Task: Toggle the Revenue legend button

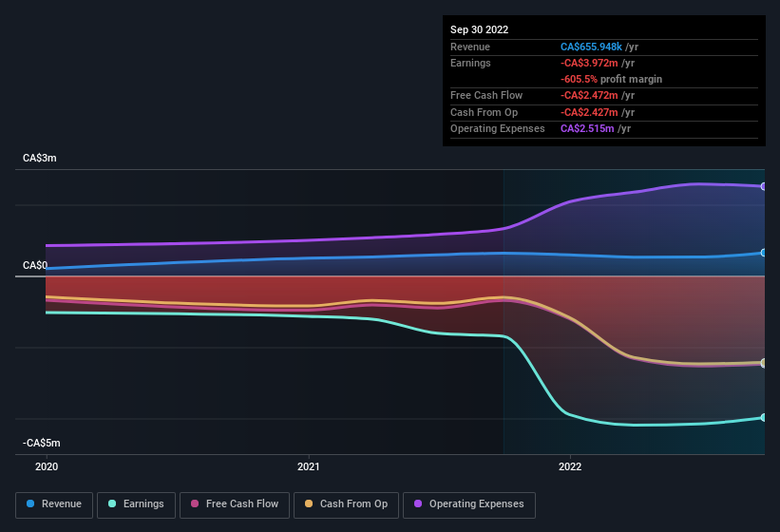Action: pos(54,504)
